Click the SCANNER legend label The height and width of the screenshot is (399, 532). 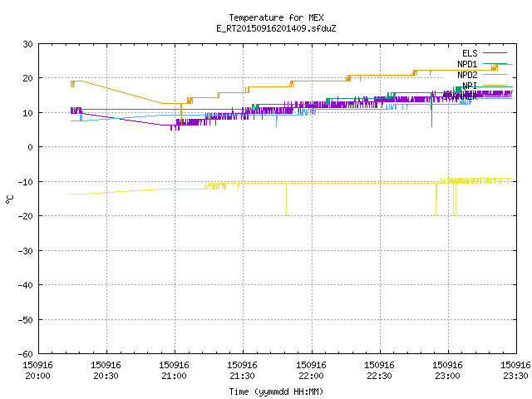[460, 96]
